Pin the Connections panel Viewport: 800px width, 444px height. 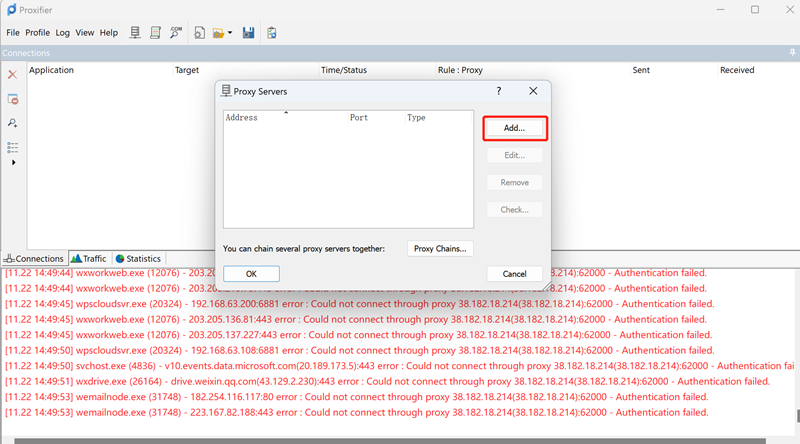click(x=792, y=53)
